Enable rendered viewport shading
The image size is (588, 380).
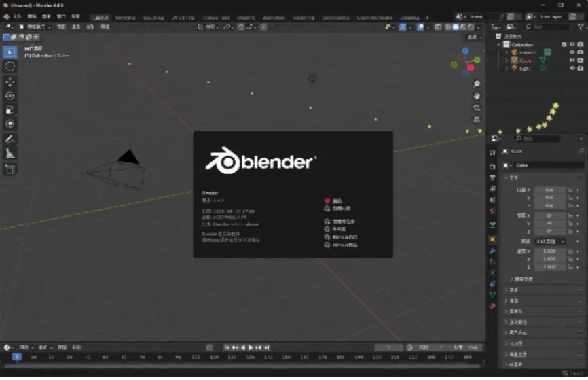coord(471,27)
